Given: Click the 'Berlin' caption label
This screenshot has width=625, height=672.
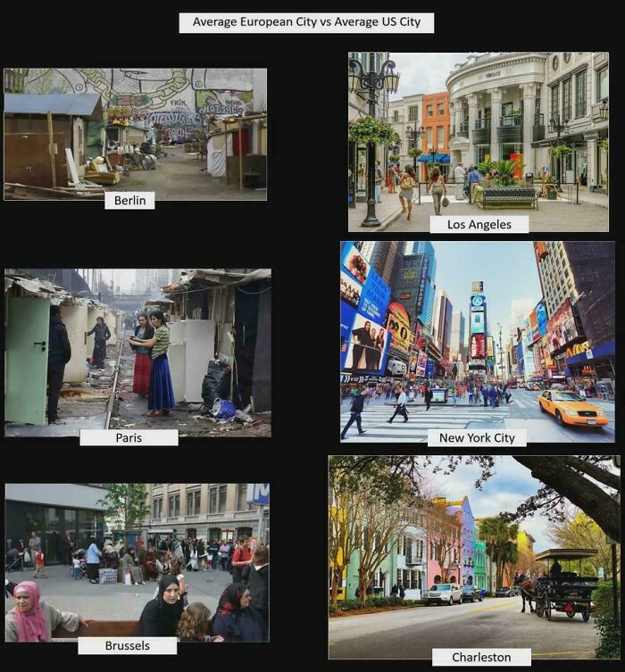Looking at the screenshot, I should tap(129, 201).
